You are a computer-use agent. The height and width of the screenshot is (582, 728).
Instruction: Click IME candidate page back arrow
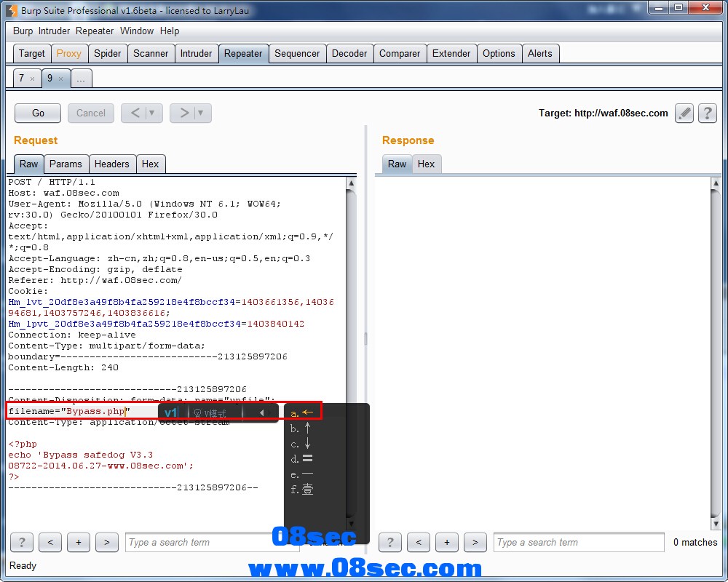pyautogui.click(x=261, y=412)
